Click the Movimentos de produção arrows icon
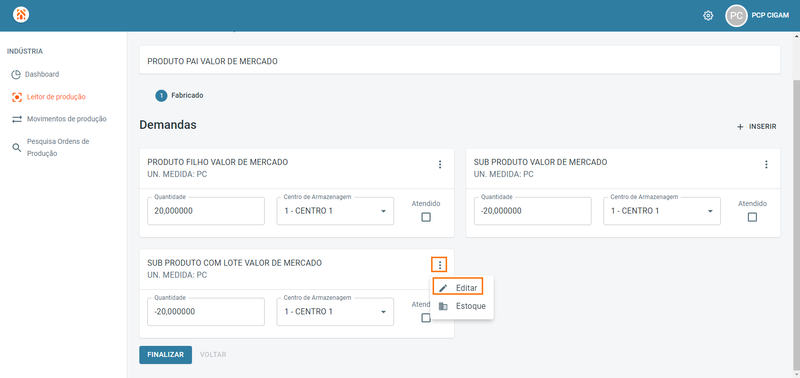This screenshot has height=378, width=800. (17, 119)
